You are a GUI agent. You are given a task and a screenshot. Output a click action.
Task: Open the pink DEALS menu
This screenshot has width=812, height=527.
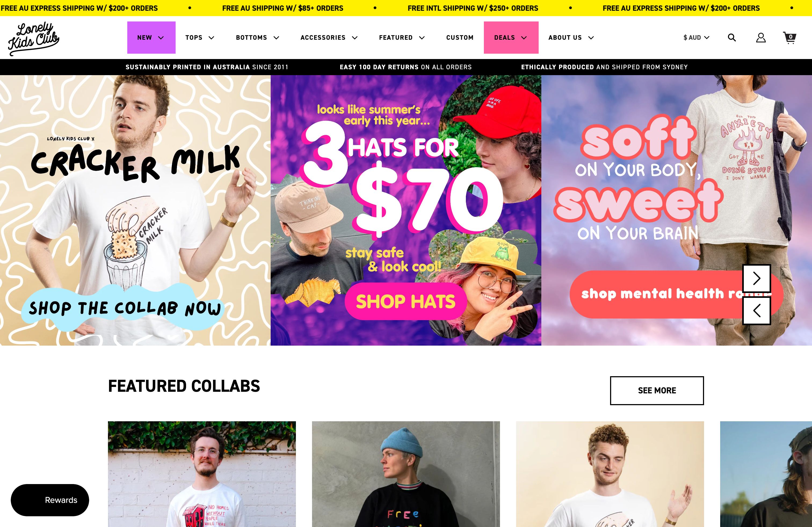click(x=511, y=38)
